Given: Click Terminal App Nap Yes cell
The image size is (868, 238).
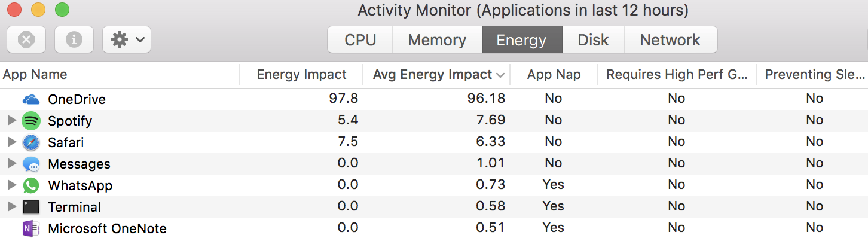Looking at the screenshot, I should point(554,206).
